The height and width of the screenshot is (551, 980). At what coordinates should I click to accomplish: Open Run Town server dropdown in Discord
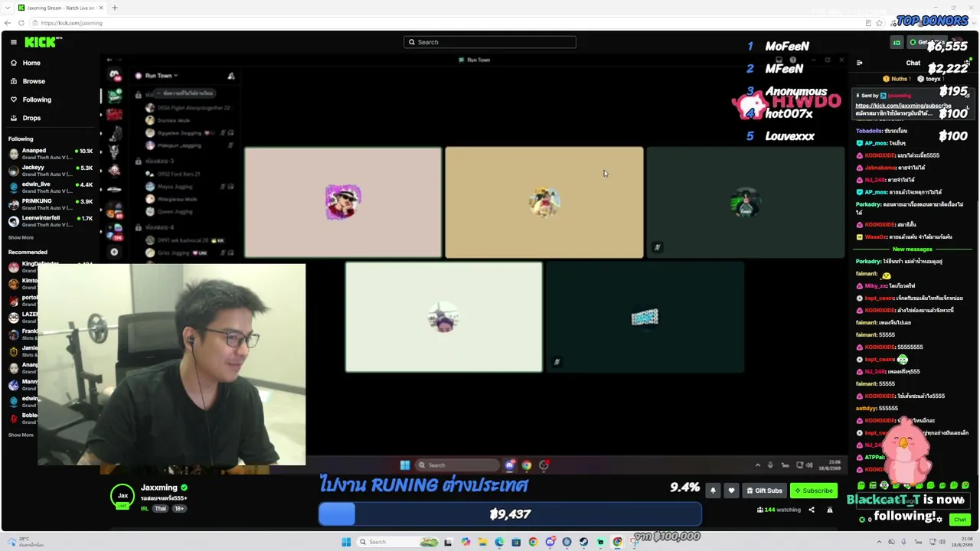click(x=161, y=76)
